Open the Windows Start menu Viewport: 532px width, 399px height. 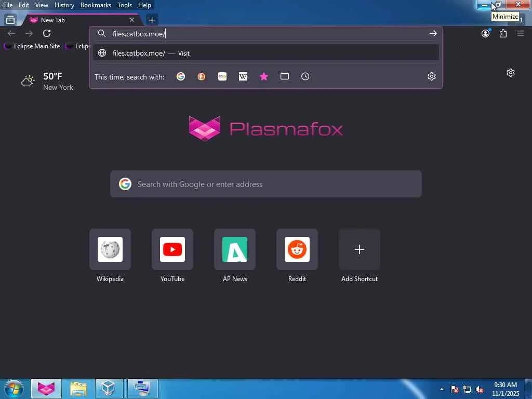pyautogui.click(x=14, y=389)
